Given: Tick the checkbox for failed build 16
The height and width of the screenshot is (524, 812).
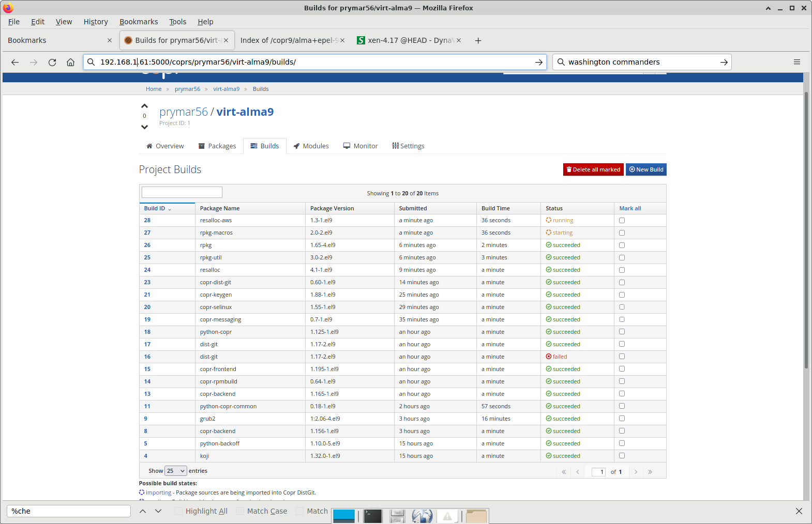Looking at the screenshot, I should (622, 357).
